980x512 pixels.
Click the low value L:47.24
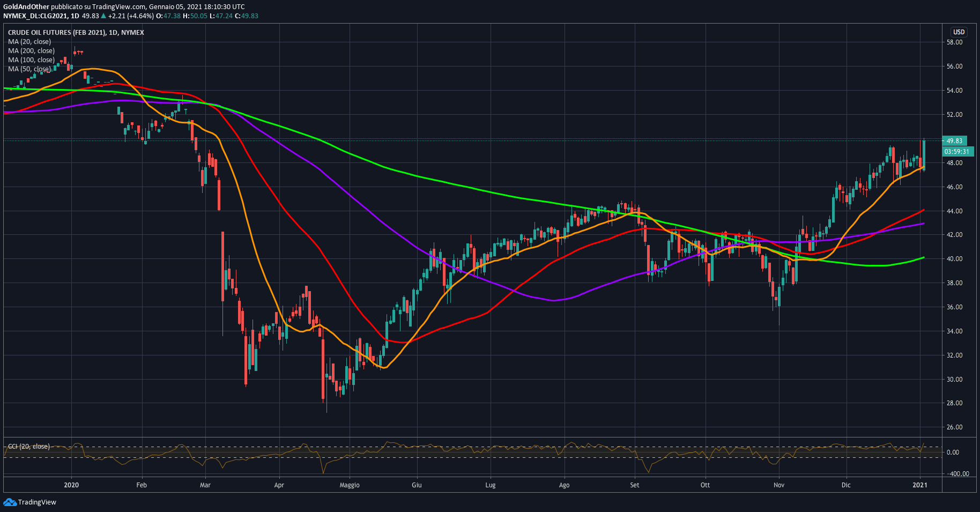click(x=221, y=16)
